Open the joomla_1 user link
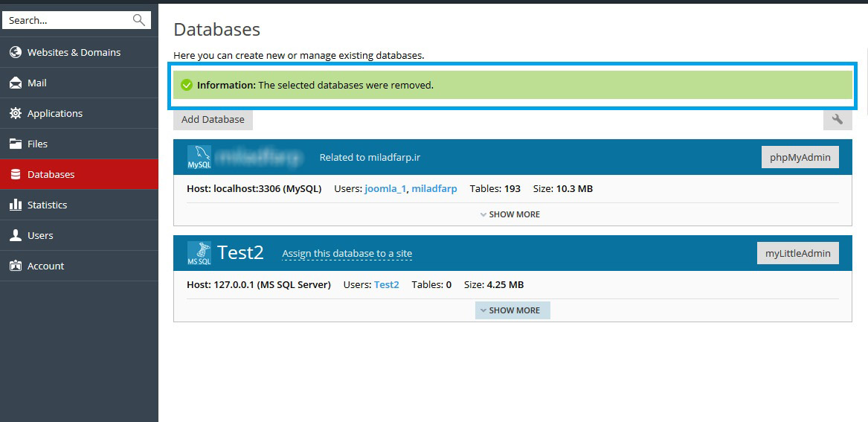 click(385, 189)
